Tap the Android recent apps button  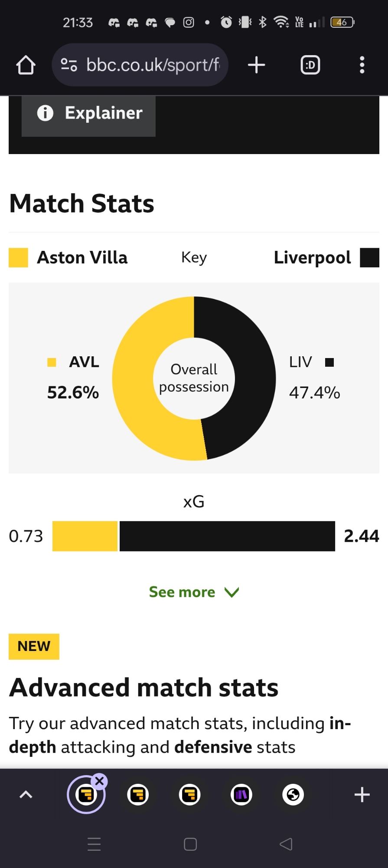[x=94, y=844]
